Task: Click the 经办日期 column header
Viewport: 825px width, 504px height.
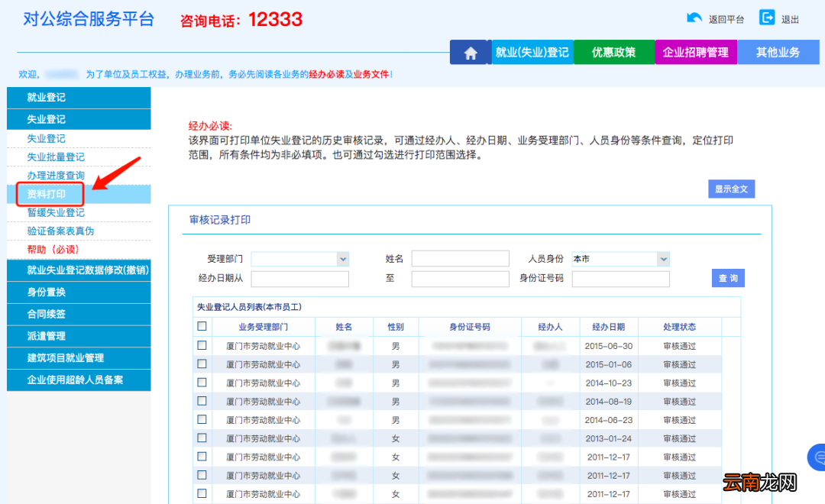Action: 609,327
